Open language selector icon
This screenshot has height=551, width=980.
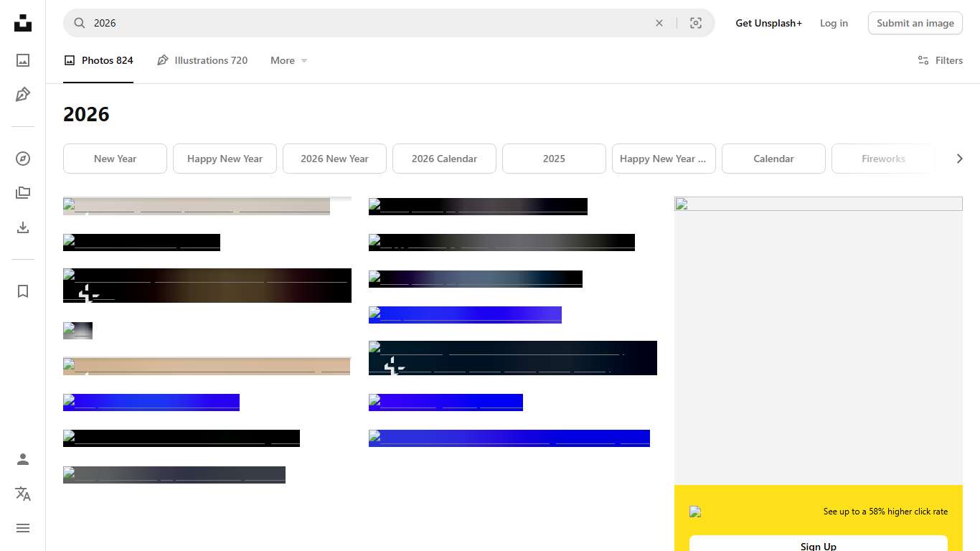(x=23, y=494)
